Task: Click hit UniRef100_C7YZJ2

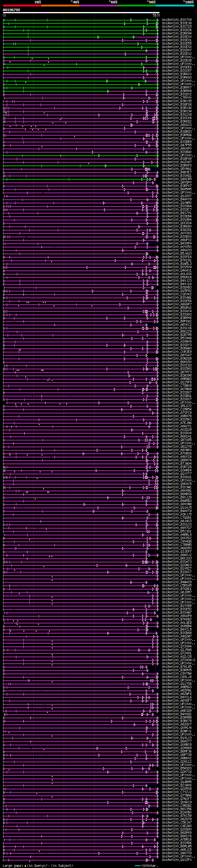Action: pos(177,792)
